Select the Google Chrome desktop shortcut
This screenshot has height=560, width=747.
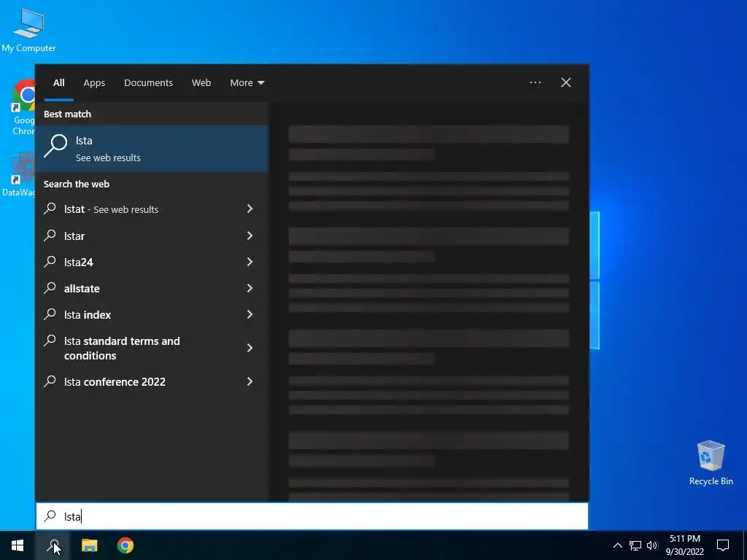coord(22,107)
